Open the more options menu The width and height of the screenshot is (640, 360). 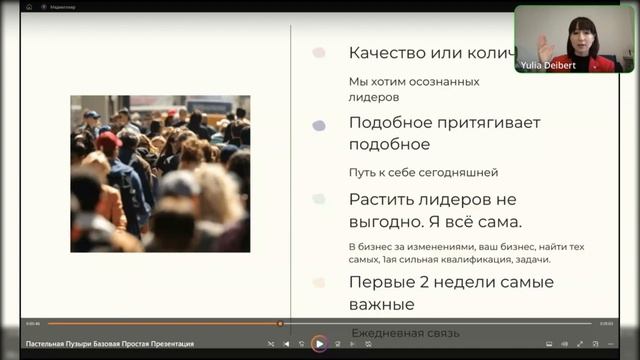coord(611,344)
